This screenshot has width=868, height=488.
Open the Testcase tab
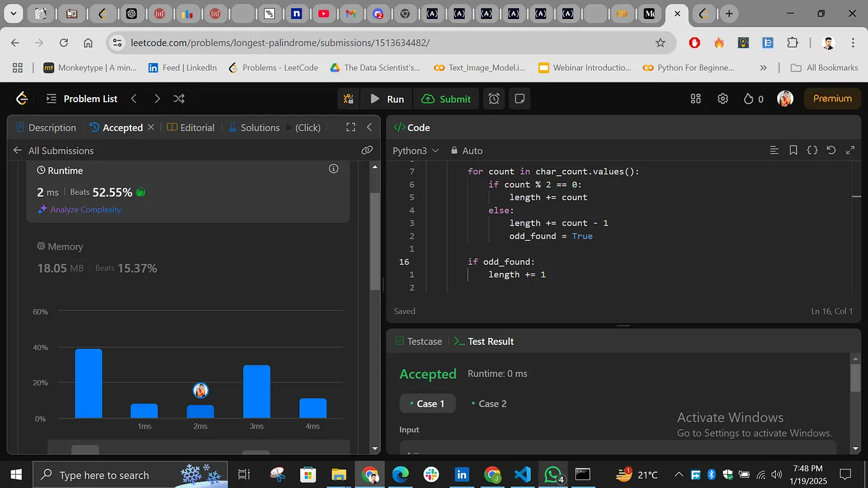tap(424, 341)
